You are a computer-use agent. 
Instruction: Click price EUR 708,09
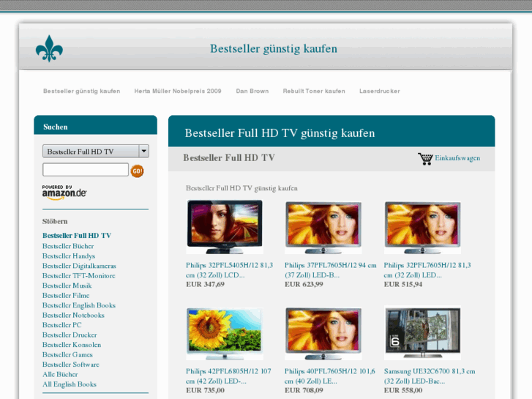(304, 390)
